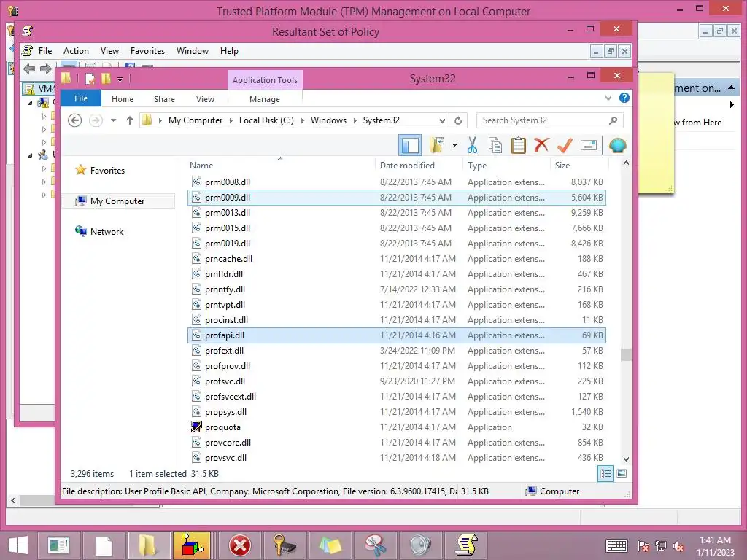Open the View ribbon tab
Screen dimensions: 747x560
point(205,99)
